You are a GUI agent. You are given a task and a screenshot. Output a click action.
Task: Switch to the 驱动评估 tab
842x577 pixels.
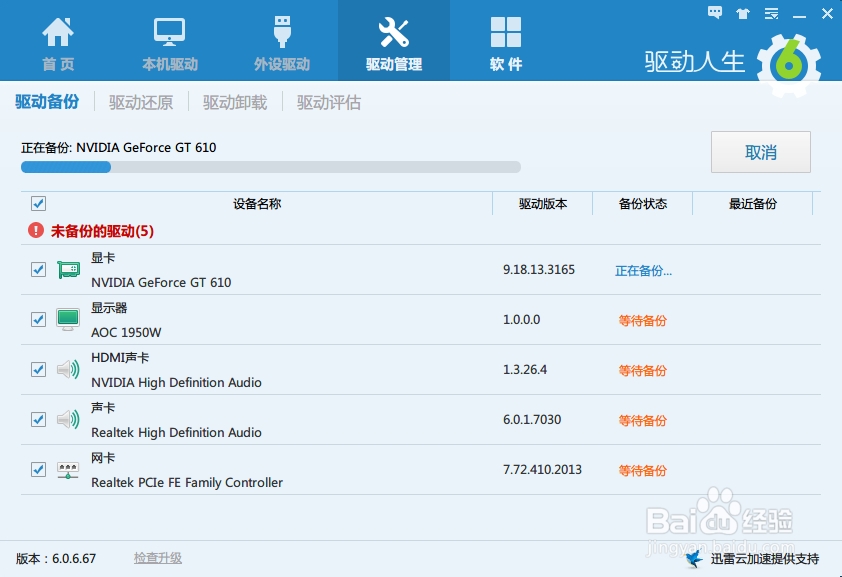(329, 102)
